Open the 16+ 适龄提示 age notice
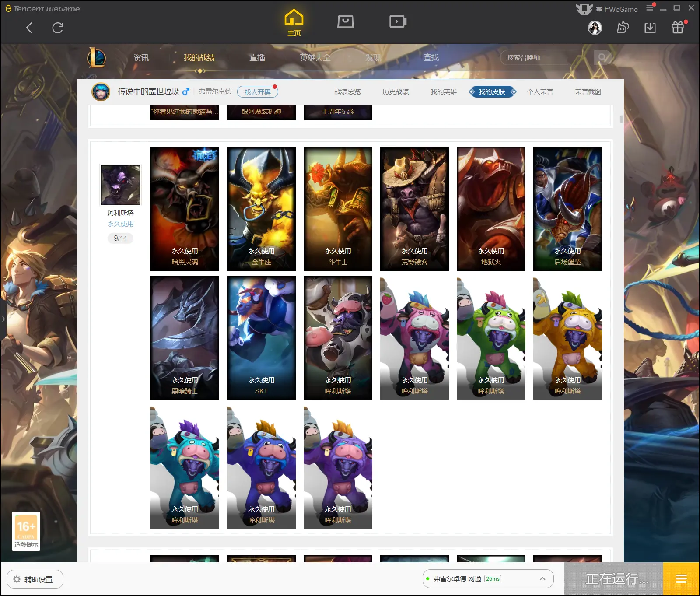The width and height of the screenshot is (700, 596). coord(26,531)
